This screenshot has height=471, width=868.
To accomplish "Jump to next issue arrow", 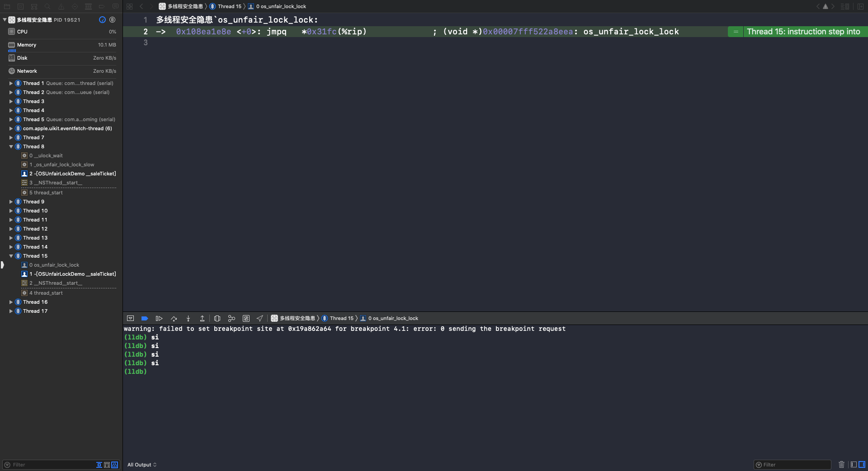I will coord(833,6).
